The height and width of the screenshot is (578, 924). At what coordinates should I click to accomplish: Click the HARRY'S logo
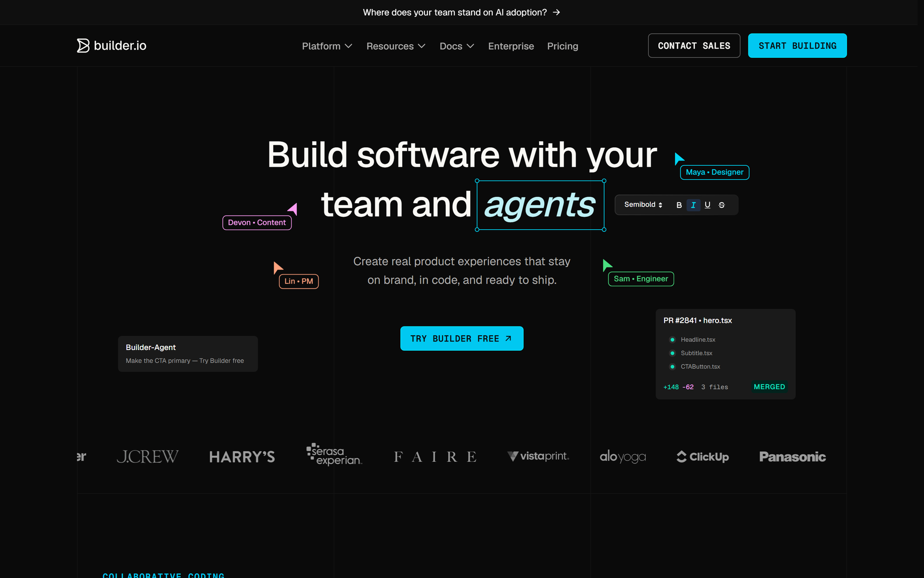pos(242,457)
